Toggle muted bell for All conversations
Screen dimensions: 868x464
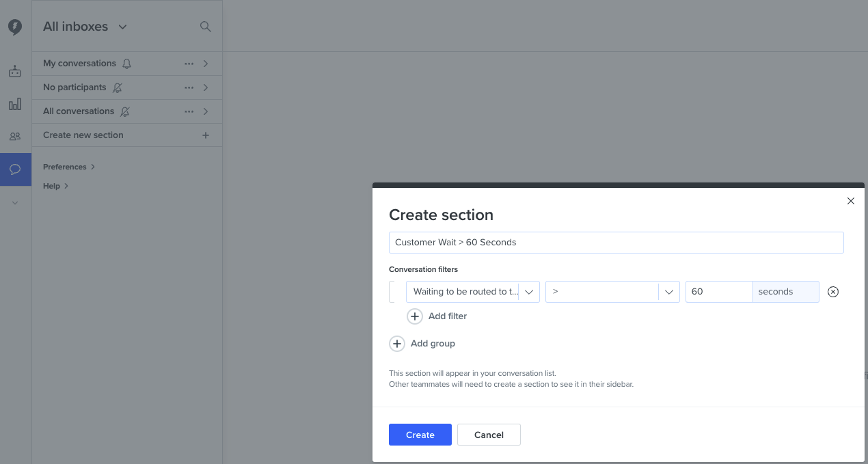[x=124, y=111]
